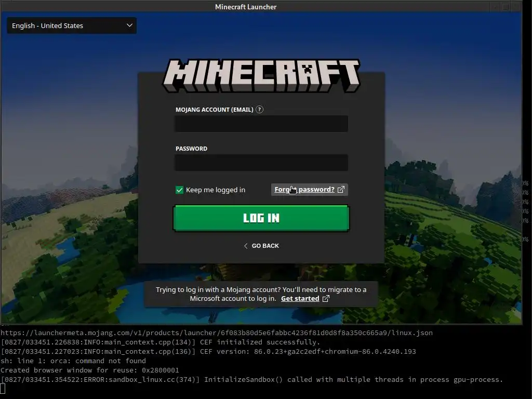
Task: Open the language dropdown English - United States
Action: tap(72, 25)
